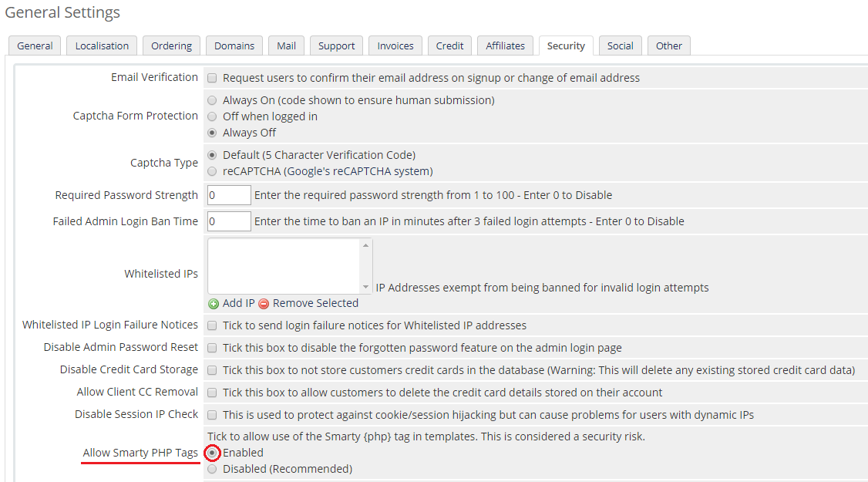The height and width of the screenshot is (482, 868).
Task: Open the Invoices tab
Action: pyautogui.click(x=395, y=46)
